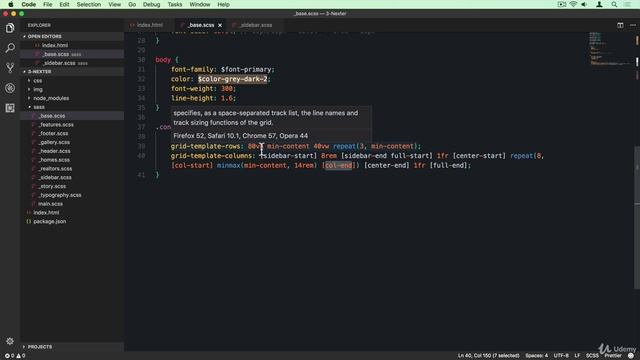This screenshot has width=640, height=360.
Task: Open the Search view in activity bar
Action: [10, 48]
